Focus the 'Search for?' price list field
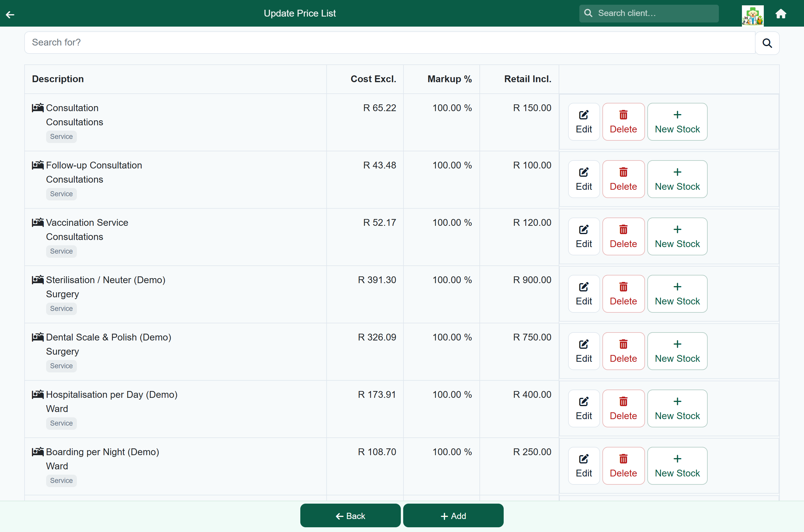This screenshot has height=532, width=804. coord(390,42)
